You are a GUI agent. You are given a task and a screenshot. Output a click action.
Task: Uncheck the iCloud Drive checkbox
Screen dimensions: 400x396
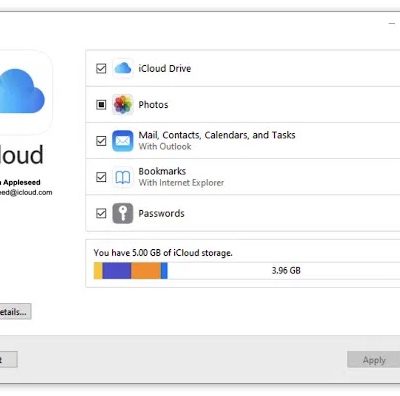click(x=101, y=68)
